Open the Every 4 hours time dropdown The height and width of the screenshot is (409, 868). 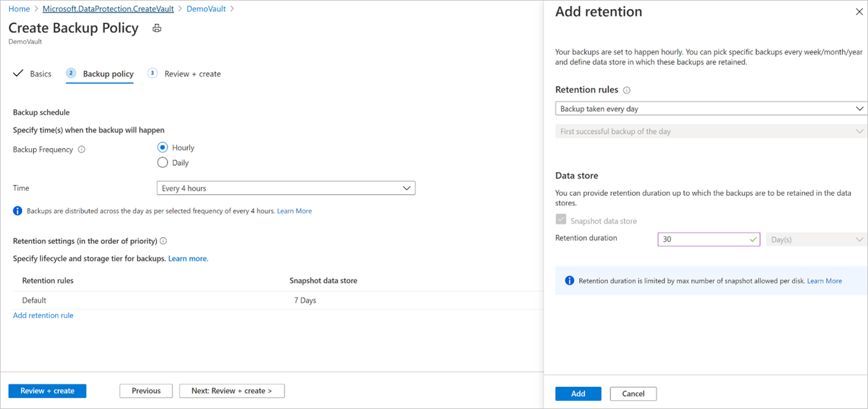pos(286,189)
